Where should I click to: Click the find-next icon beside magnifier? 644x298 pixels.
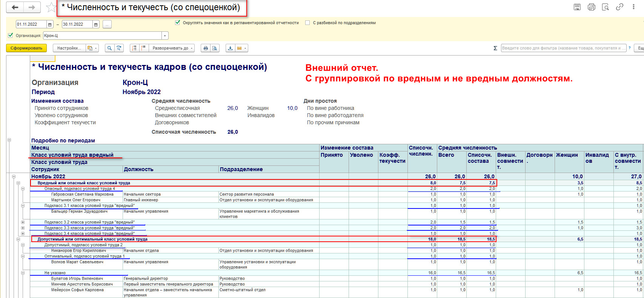click(119, 48)
